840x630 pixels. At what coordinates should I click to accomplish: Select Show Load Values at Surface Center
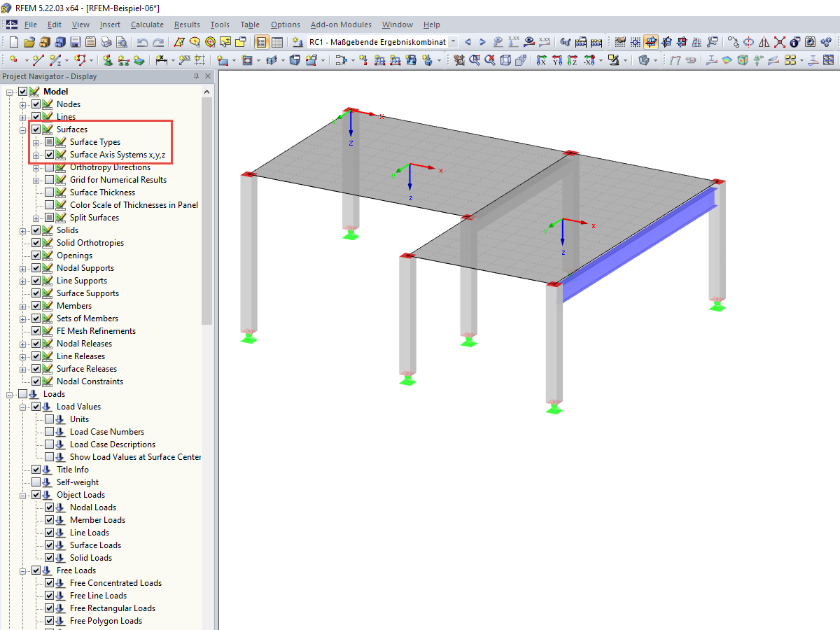[x=135, y=457]
